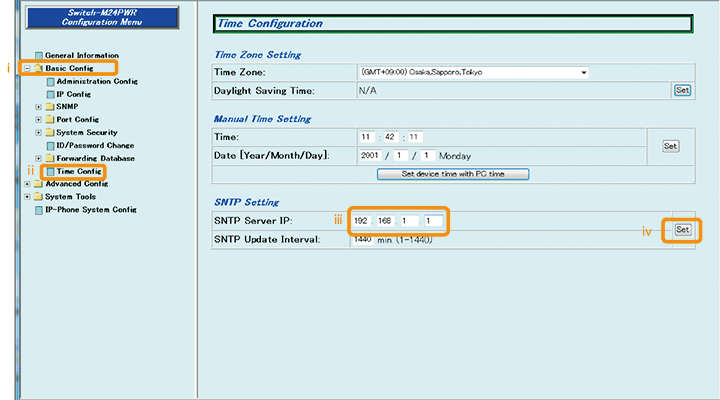Click the SNMP folder icon
Image resolution: width=720 pixels, height=400 pixels.
point(50,107)
